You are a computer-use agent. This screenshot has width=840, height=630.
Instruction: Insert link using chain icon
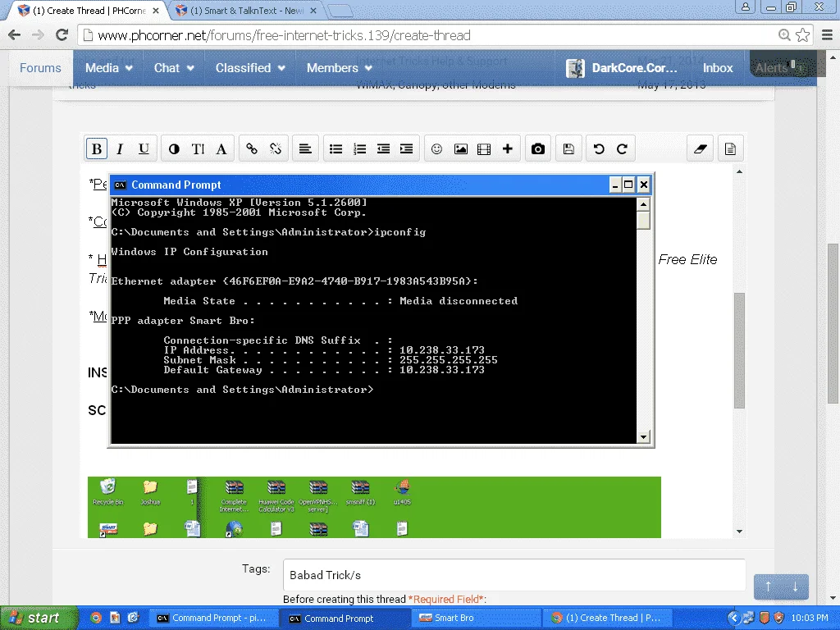252,149
